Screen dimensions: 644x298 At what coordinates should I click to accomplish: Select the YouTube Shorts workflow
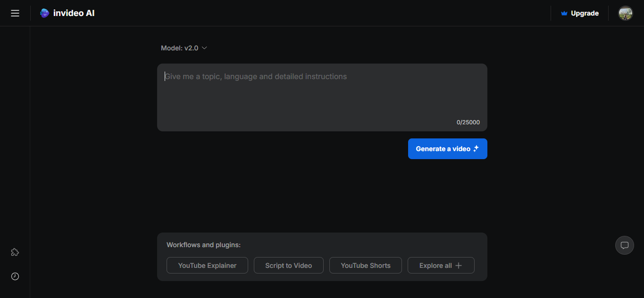(366, 265)
